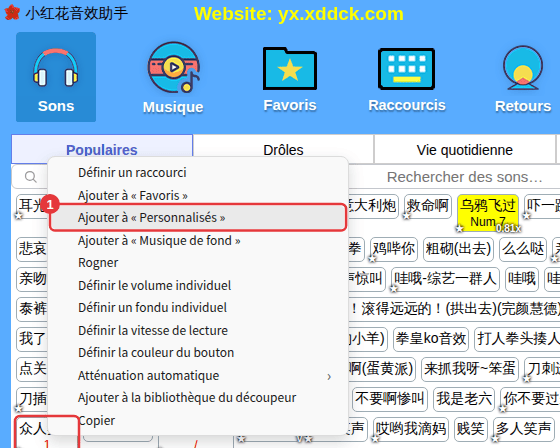The height and width of the screenshot is (448, 560).
Task: Play the 多人笑声 sound
Action: pos(523,429)
